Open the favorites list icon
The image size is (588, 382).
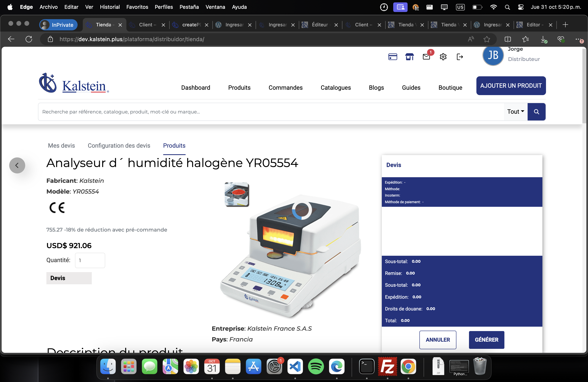[x=525, y=39]
